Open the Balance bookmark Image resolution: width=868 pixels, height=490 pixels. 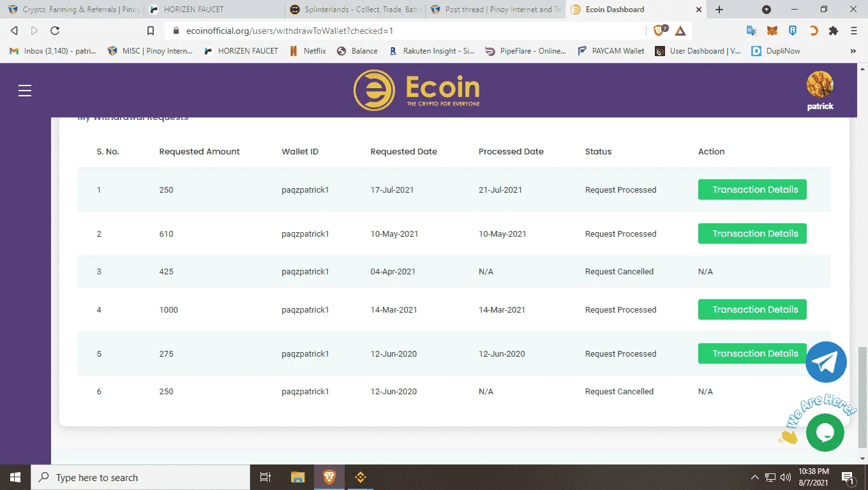click(x=357, y=51)
